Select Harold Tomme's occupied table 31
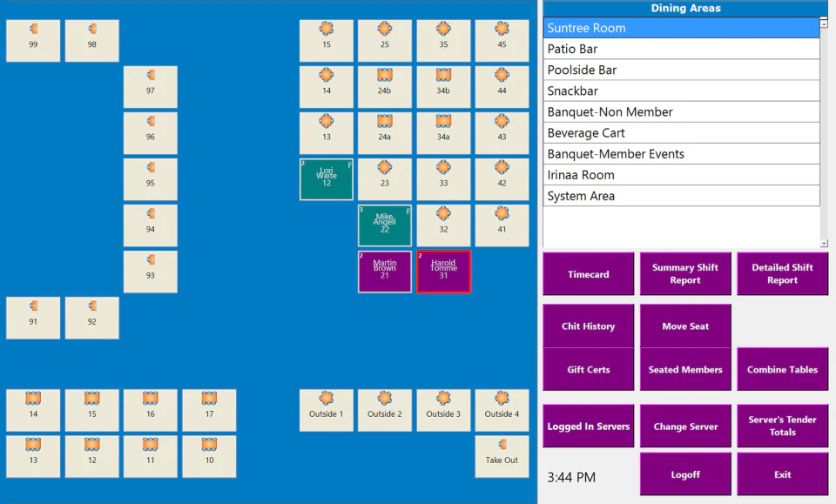This screenshot has width=836, height=504. point(443,272)
